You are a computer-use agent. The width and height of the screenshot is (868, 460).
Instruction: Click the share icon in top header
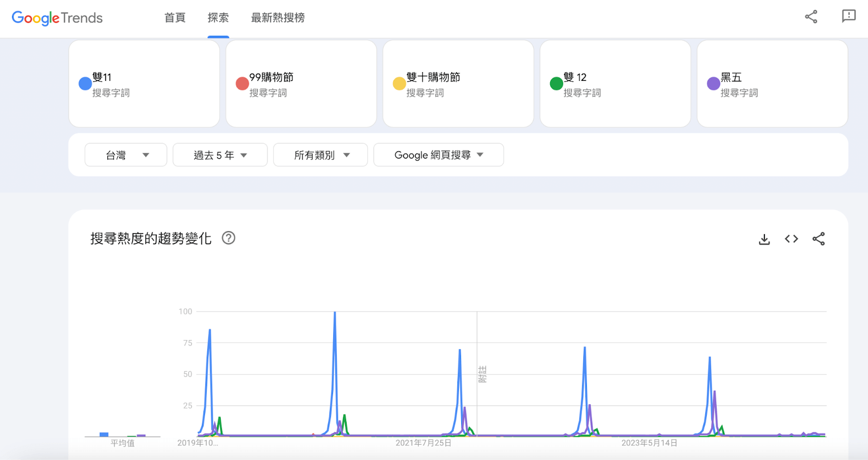[x=811, y=17]
